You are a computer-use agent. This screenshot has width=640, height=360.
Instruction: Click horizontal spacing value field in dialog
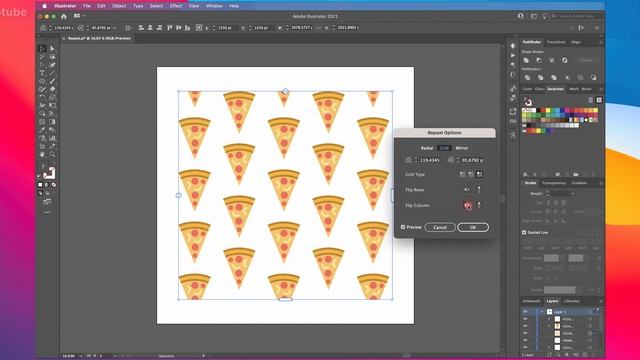pos(430,160)
